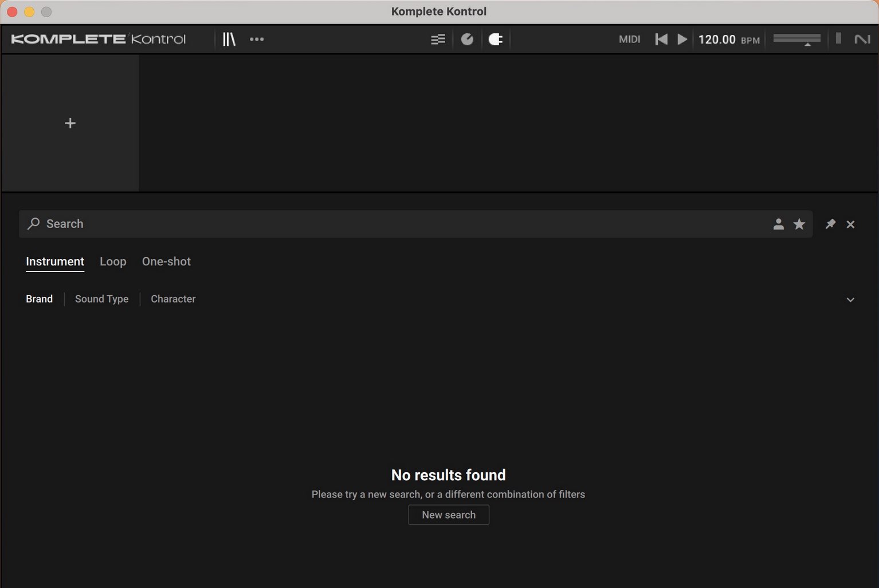The width and height of the screenshot is (879, 588).
Task: Open the Perform panel dial icon
Action: (x=468, y=39)
